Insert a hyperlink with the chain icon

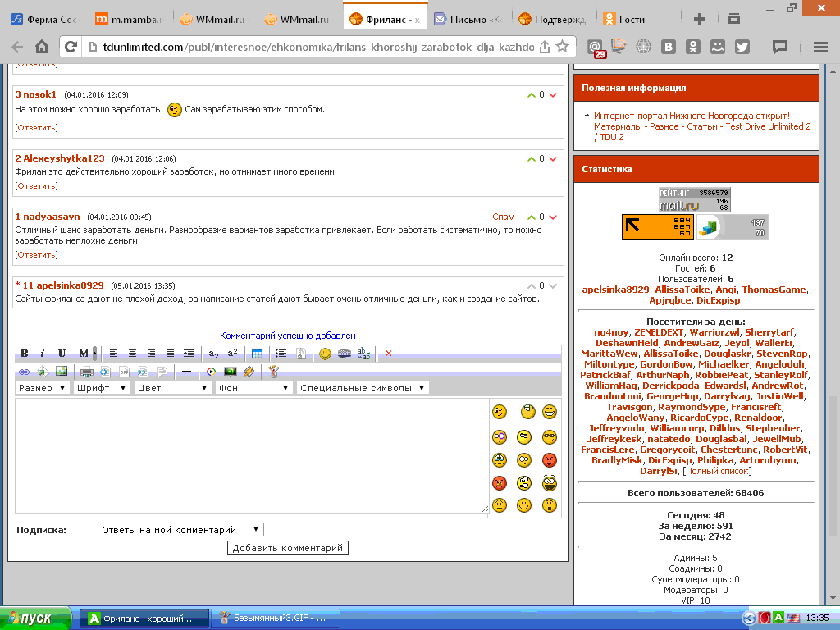[x=24, y=372]
